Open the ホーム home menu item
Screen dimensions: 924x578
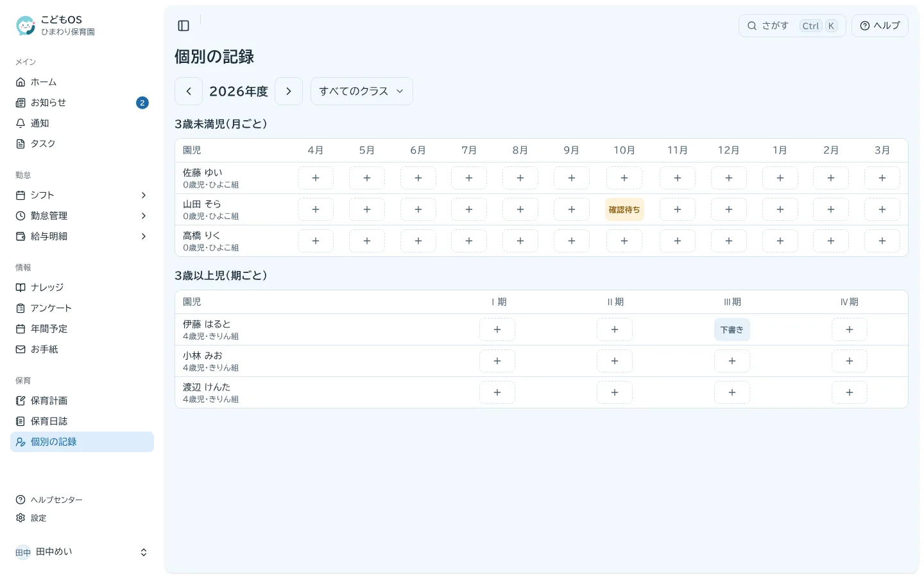click(x=82, y=82)
